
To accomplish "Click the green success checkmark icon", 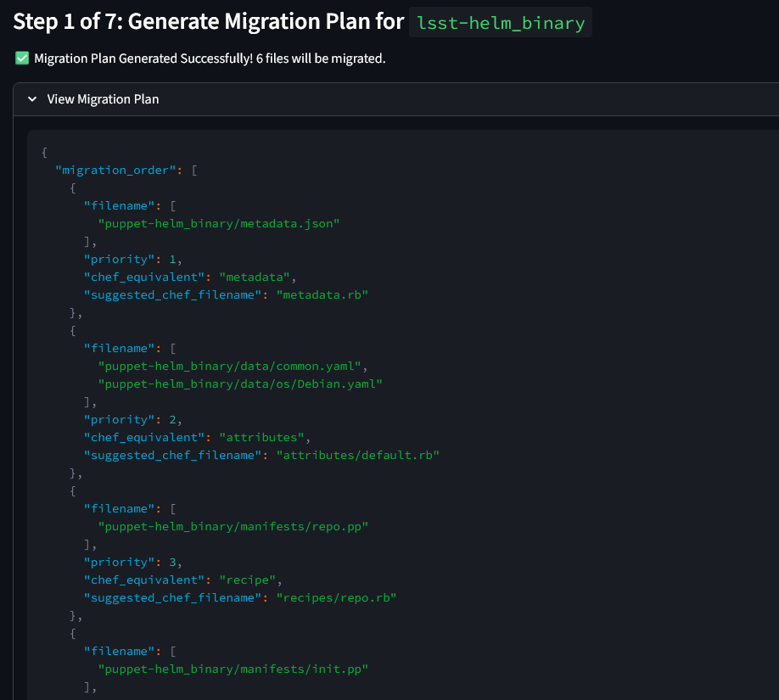I will click(22, 59).
